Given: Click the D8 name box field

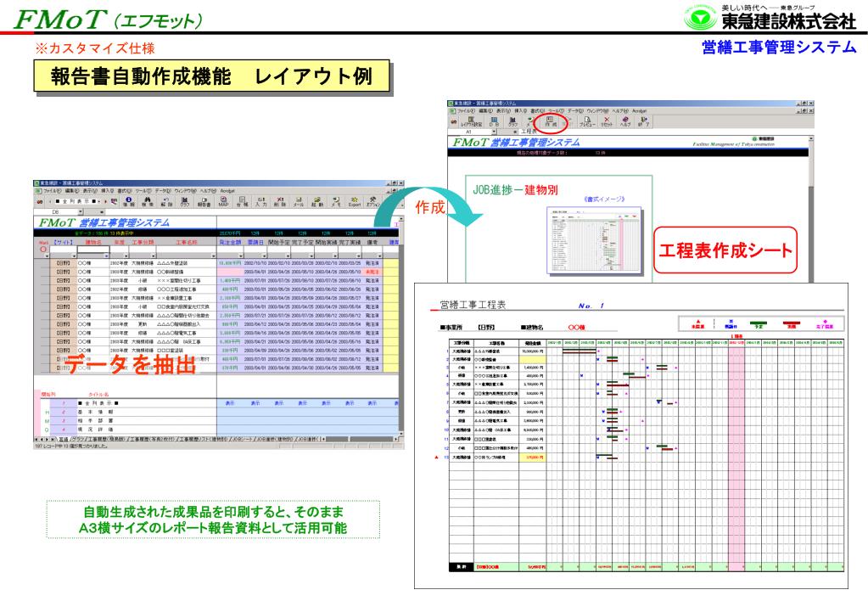Looking at the screenshot, I should [x=56, y=211].
